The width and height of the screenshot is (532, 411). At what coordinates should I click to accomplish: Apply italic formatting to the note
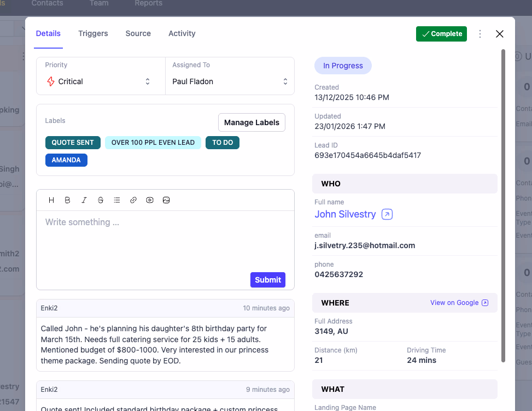(84, 200)
